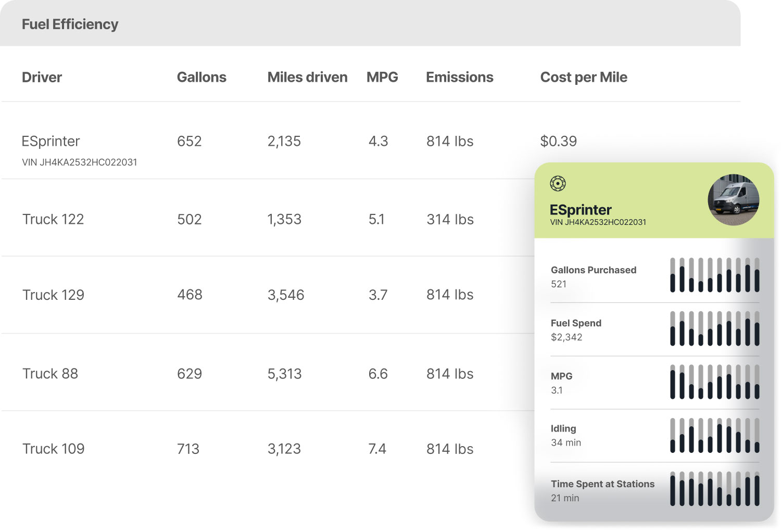Click the ESprinter title in green card

point(581,209)
